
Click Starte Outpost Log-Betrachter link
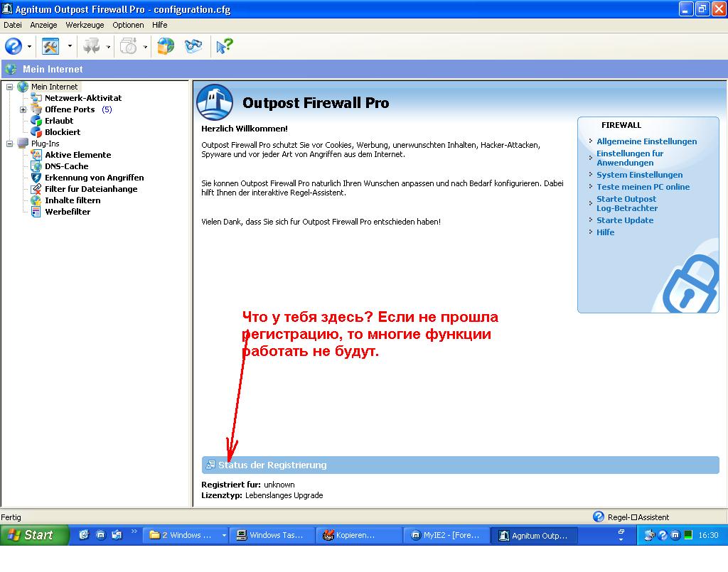tap(627, 204)
